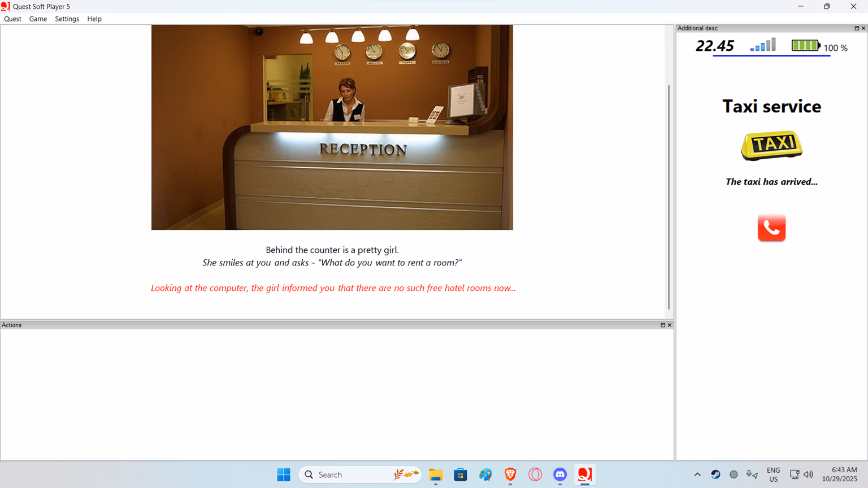The height and width of the screenshot is (488, 868).
Task: Click the receptionist's rent a room question
Action: click(x=332, y=263)
